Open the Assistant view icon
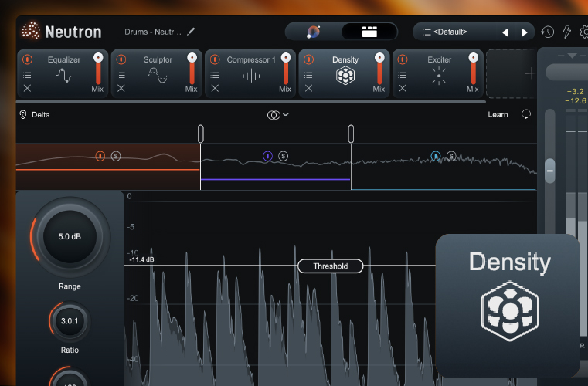 pos(313,32)
